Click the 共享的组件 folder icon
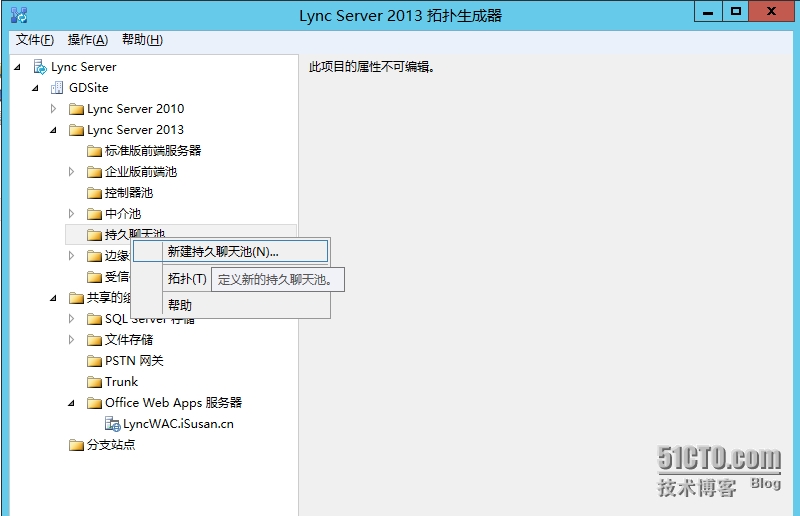The width and height of the screenshot is (800, 516). tap(76, 298)
